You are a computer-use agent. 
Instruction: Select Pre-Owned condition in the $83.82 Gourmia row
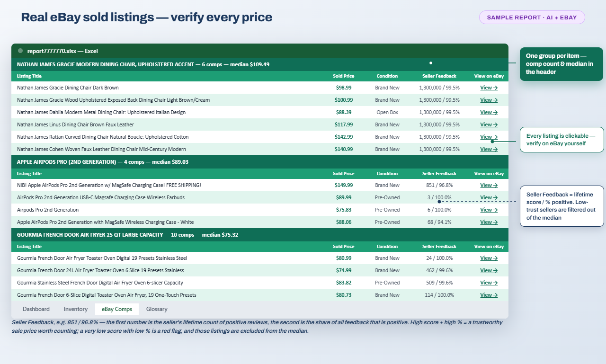coord(387,283)
